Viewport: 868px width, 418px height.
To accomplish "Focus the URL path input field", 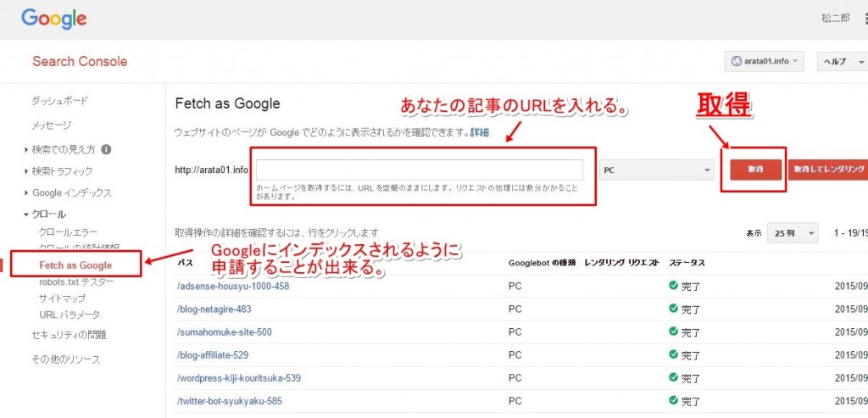I will [419, 170].
